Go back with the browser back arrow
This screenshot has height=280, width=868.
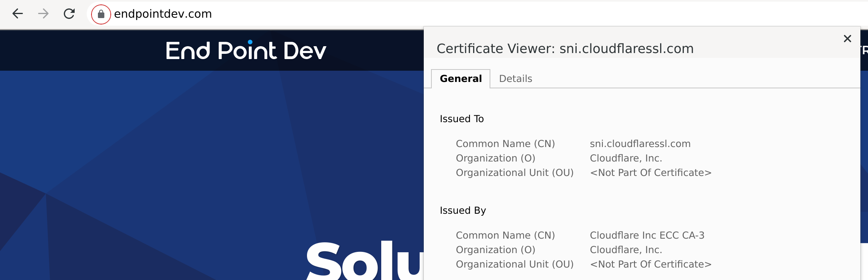pos(18,14)
